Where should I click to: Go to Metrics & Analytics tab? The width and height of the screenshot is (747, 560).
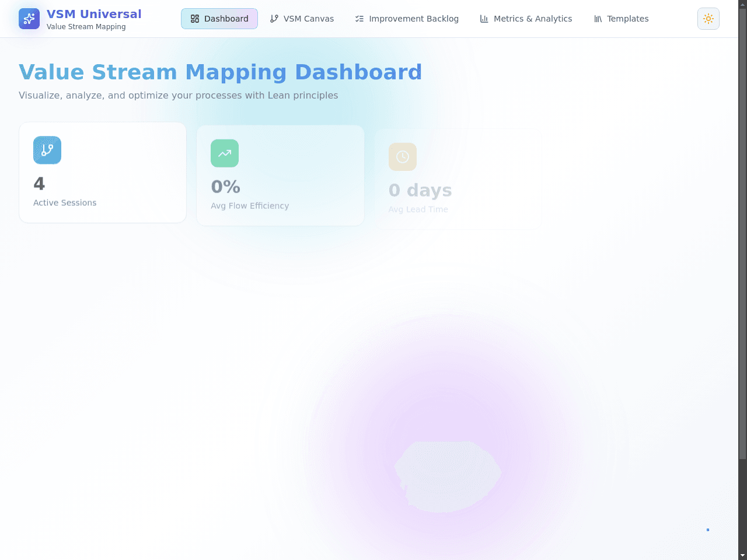(526, 19)
